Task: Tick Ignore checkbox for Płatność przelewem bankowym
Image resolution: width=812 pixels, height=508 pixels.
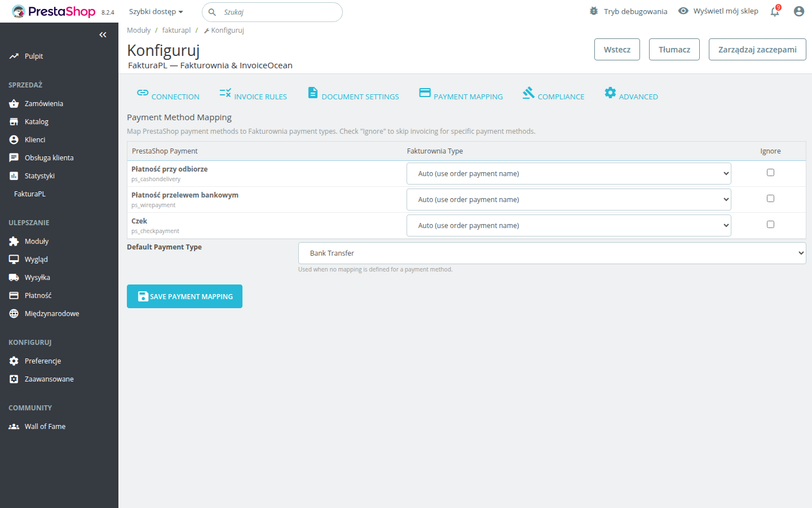Action: tap(770, 199)
